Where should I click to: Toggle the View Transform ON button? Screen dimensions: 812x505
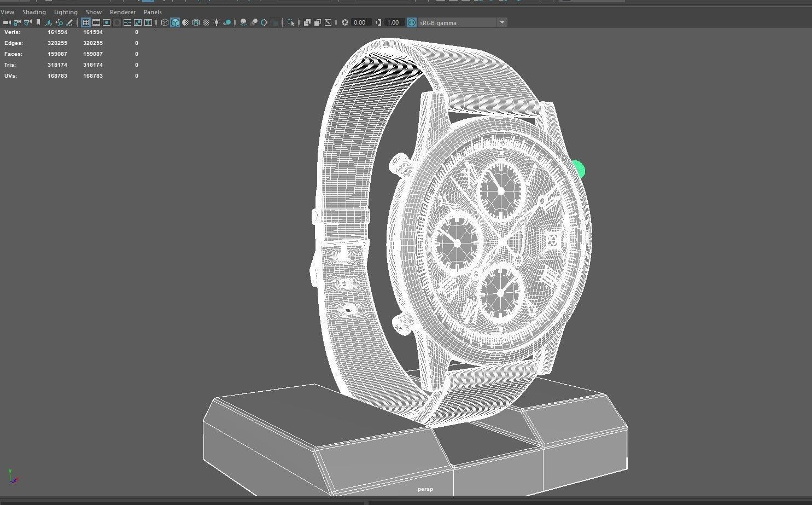pyautogui.click(x=412, y=22)
